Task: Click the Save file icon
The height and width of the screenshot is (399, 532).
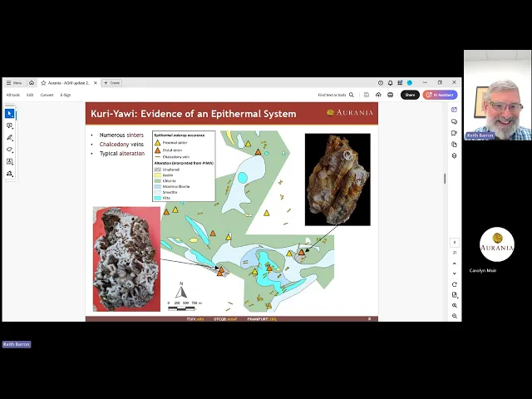Action: click(x=367, y=95)
